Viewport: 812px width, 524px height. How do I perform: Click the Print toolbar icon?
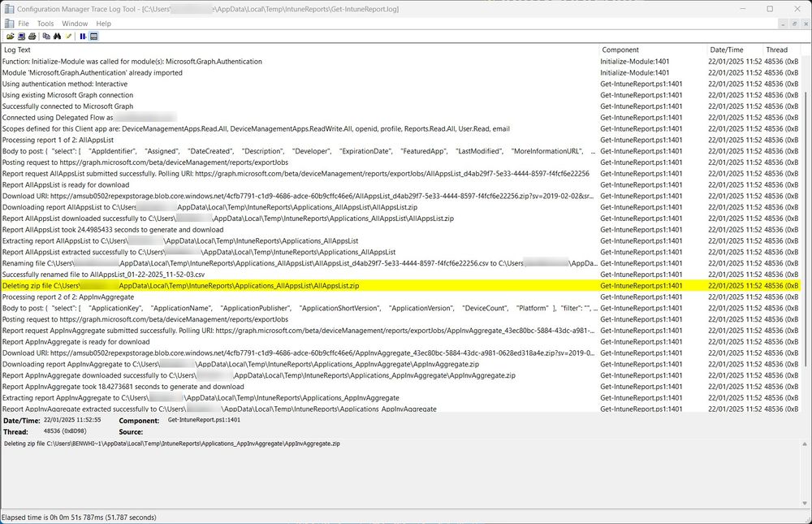coord(32,37)
